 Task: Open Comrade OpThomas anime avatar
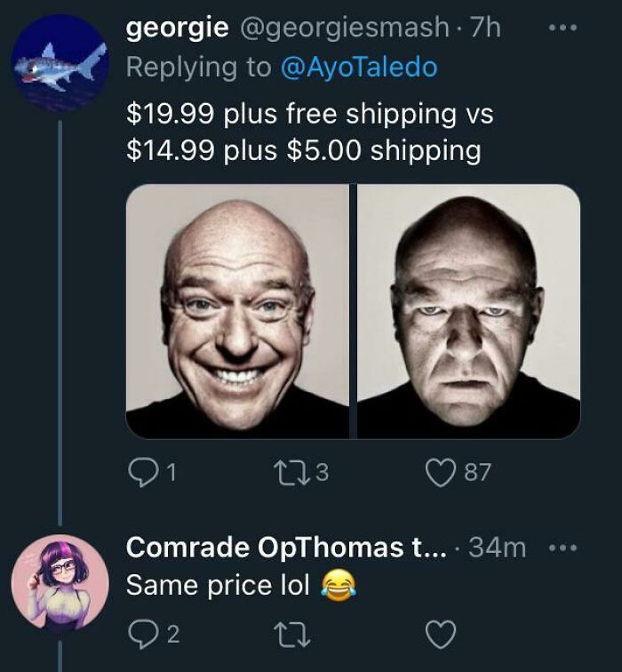pyautogui.click(x=60, y=583)
